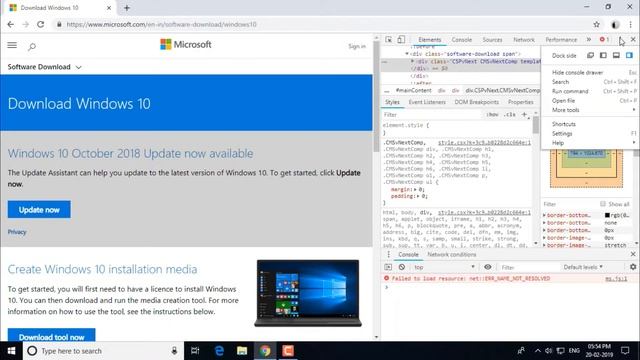Open Task View on the taskbar
The width and height of the screenshot is (640, 360).
pos(195,351)
